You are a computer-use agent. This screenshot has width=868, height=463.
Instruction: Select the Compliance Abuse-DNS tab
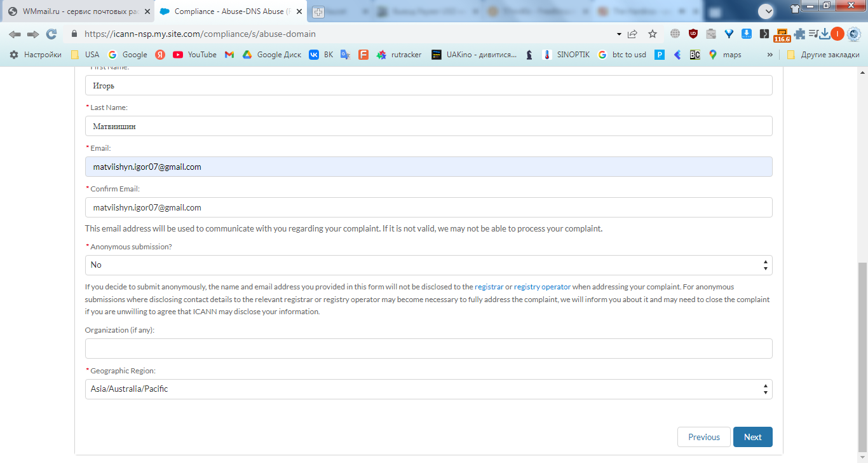click(232, 11)
